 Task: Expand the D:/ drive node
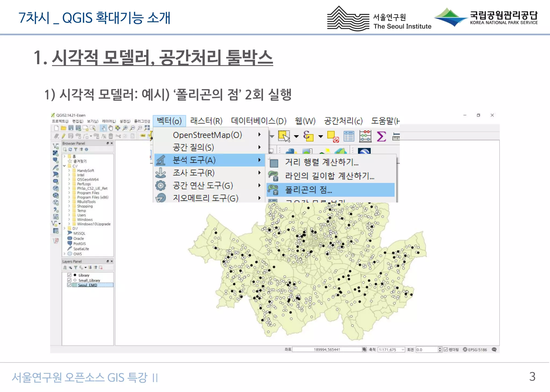click(x=64, y=228)
